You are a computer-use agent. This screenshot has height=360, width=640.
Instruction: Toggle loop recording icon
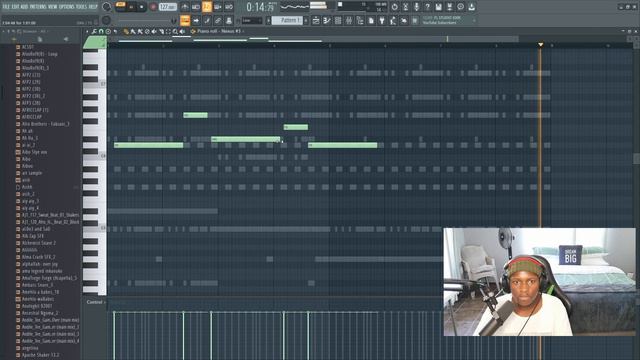click(229, 7)
